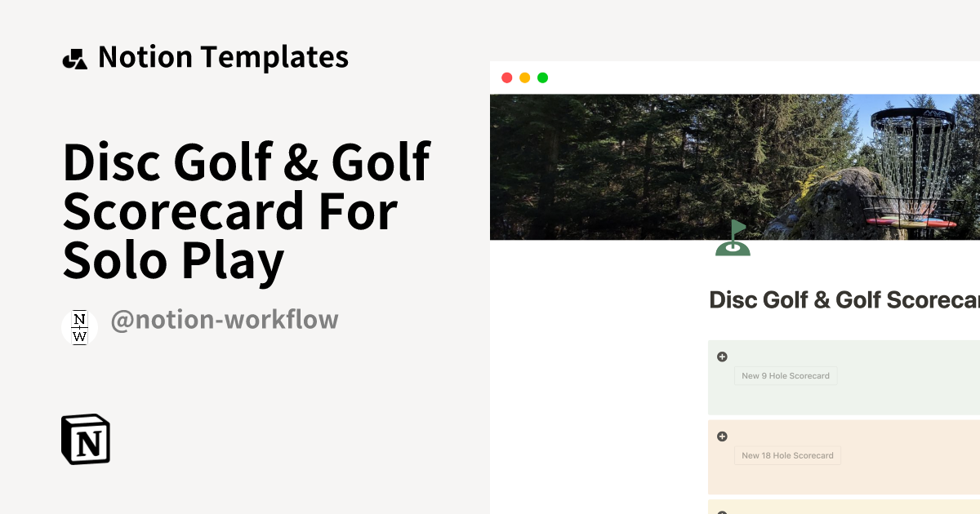This screenshot has height=514, width=980.
Task: Click the plus icon on green scorecard block
Action: [722, 357]
